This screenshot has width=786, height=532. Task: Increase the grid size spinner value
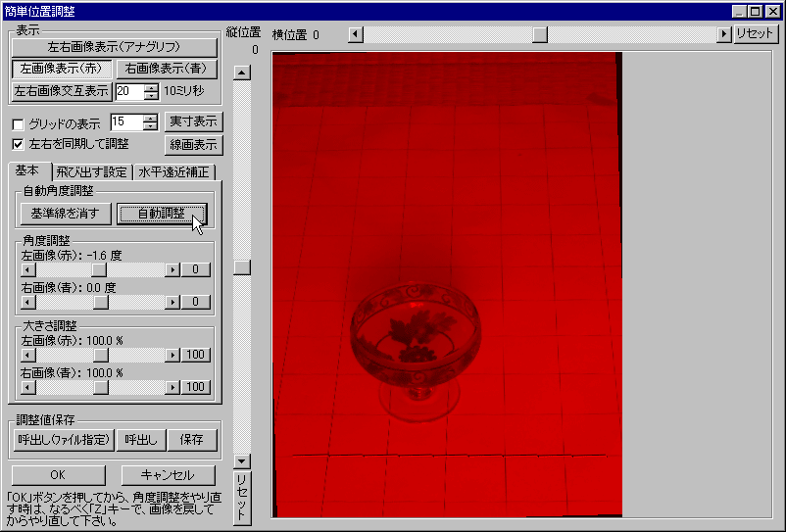click(150, 119)
